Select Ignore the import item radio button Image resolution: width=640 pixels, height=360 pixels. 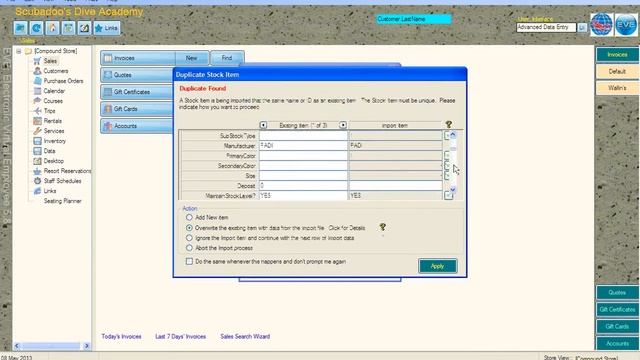tap(189, 238)
